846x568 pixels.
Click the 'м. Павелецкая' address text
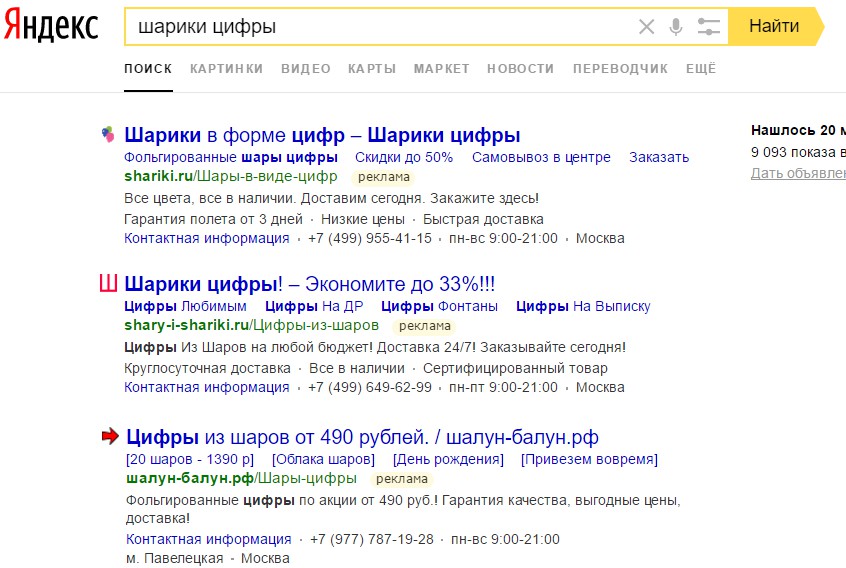point(174,558)
